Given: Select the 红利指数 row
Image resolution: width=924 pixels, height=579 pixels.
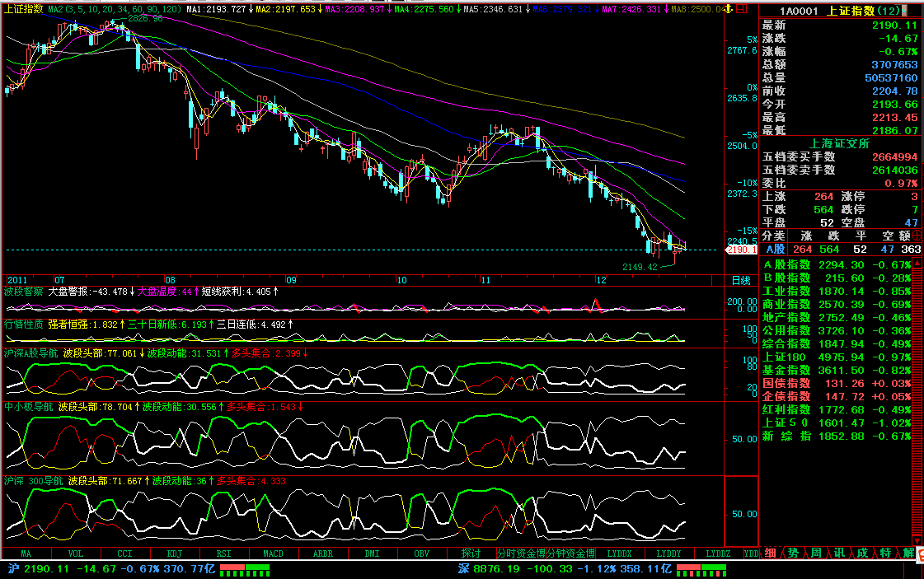Looking at the screenshot, I should [x=837, y=409].
